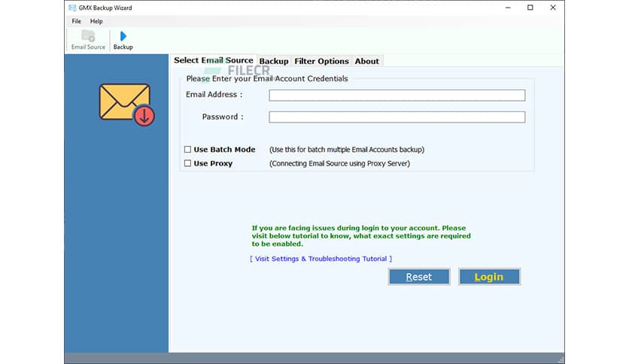The width and height of the screenshot is (629, 364).
Task: Open the About tab
Action: point(367,61)
